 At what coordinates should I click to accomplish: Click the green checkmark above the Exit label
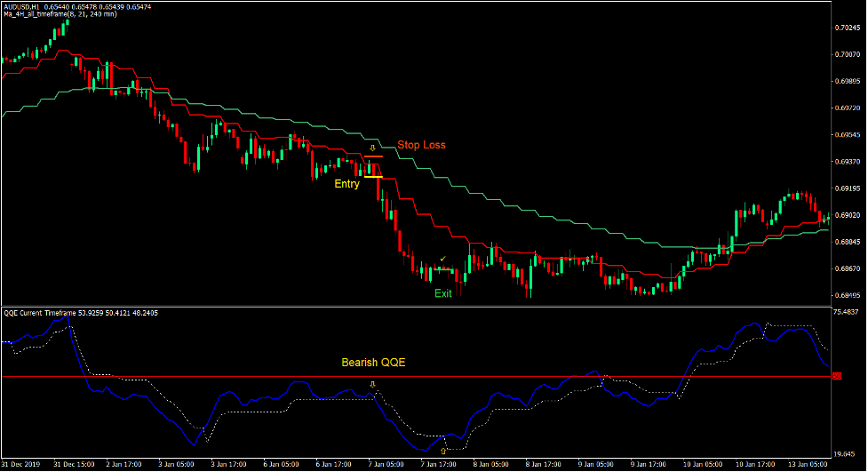point(442,259)
